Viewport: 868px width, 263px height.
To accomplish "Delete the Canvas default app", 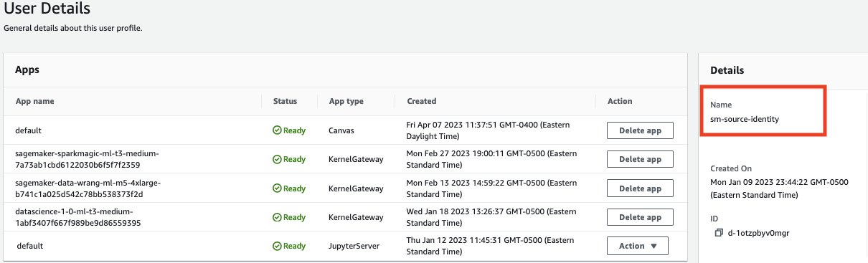I will pos(640,130).
